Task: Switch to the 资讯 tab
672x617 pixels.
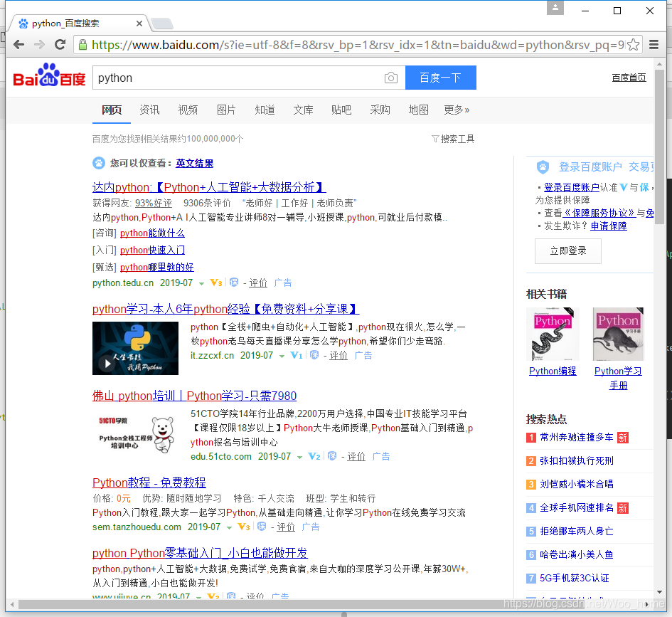Action: coord(149,110)
